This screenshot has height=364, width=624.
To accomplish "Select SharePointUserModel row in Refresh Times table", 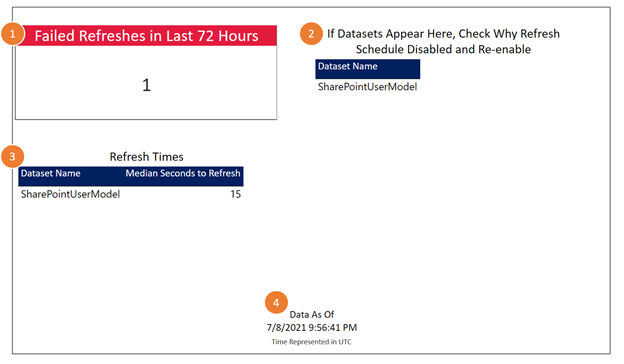I will click(x=131, y=194).
